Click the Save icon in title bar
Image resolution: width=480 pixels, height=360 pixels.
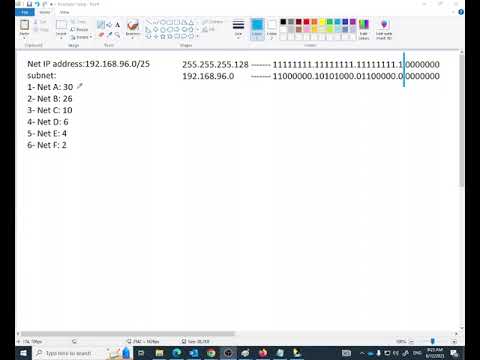point(29,4)
